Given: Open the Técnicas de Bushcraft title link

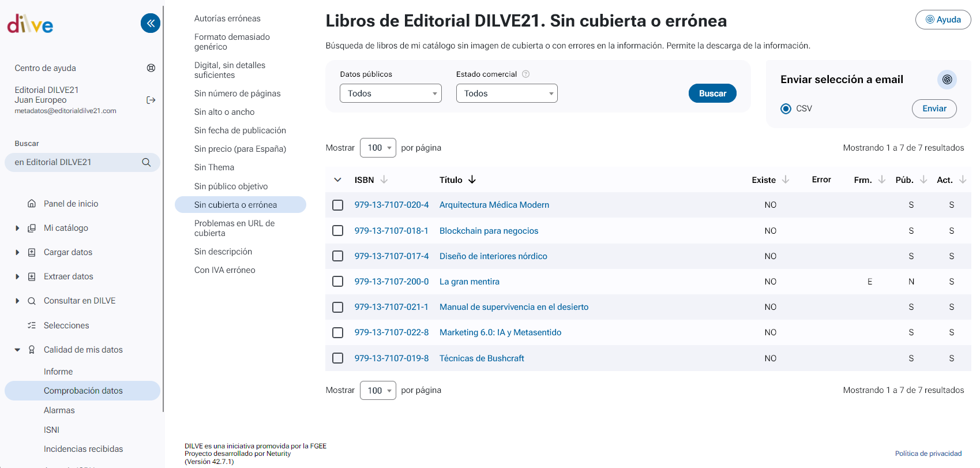Looking at the screenshot, I should 482,358.
